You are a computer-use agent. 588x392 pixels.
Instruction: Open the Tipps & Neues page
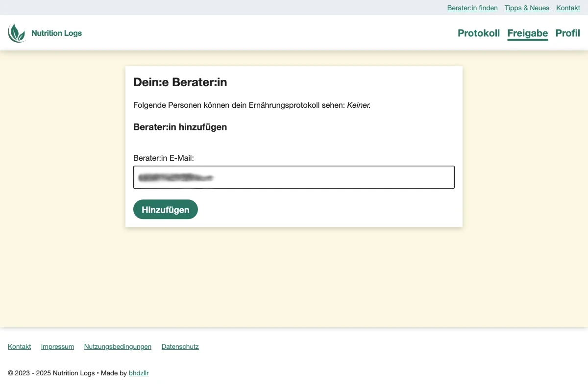[527, 8]
